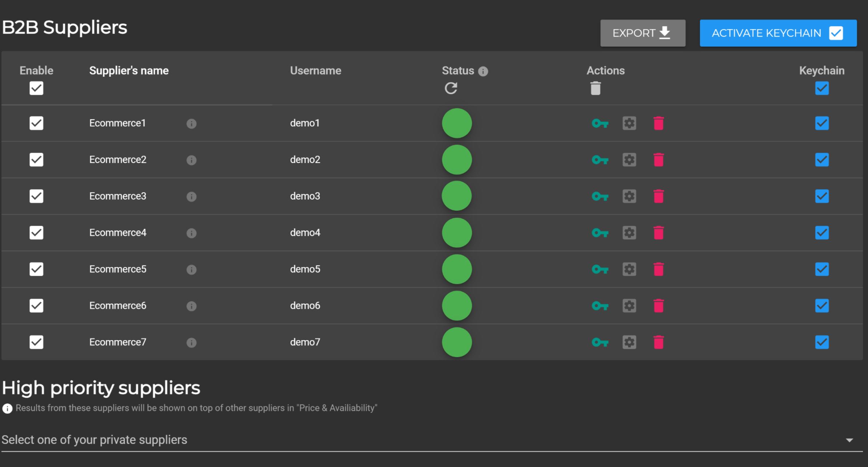Click the key icon for Ecommerce7

point(600,342)
